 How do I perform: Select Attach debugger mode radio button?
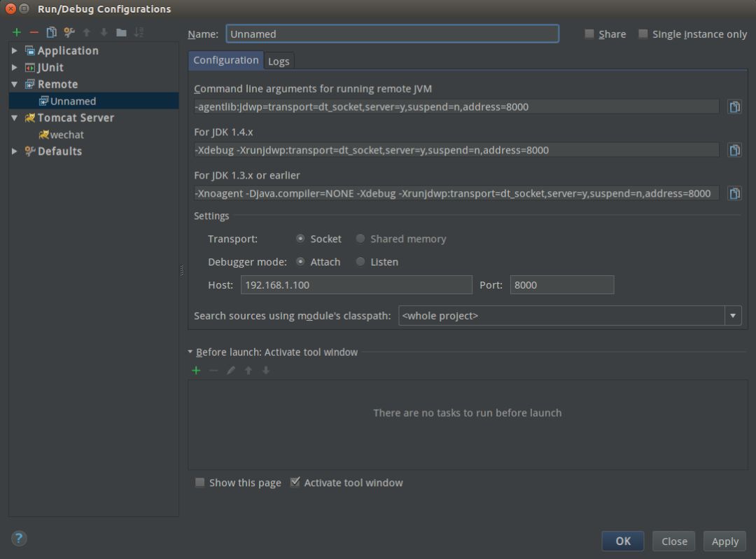(x=300, y=261)
